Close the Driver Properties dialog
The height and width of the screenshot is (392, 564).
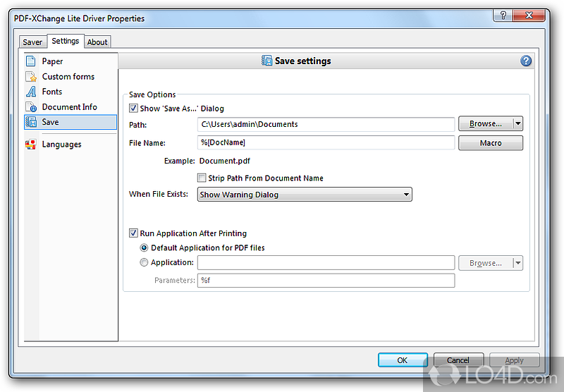tap(529, 15)
